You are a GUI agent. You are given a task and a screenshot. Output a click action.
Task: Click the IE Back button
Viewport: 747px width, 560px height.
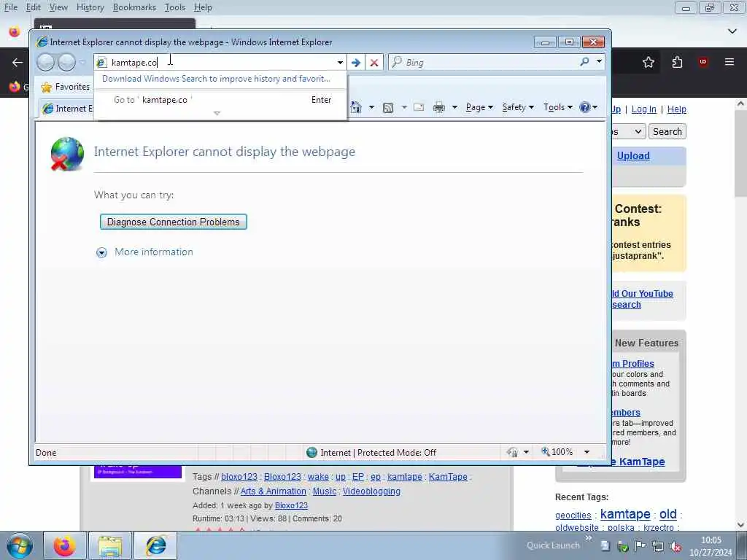pyautogui.click(x=45, y=63)
